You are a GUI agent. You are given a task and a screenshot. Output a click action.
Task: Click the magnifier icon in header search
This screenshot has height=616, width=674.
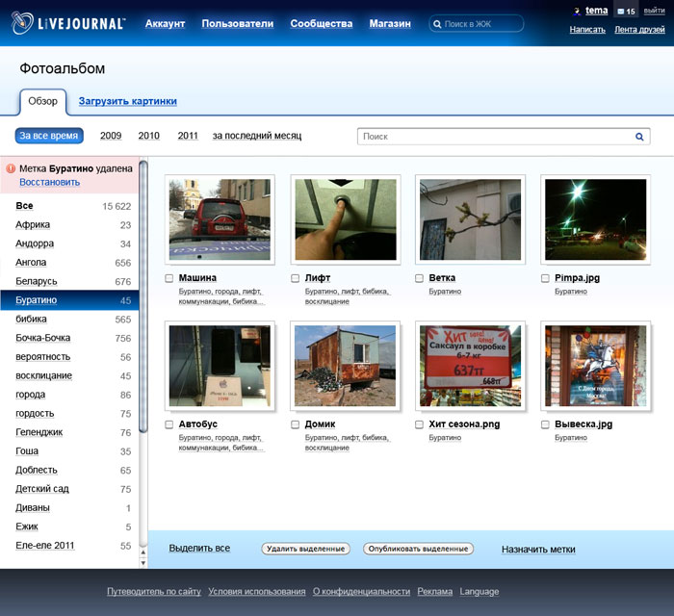click(x=438, y=24)
